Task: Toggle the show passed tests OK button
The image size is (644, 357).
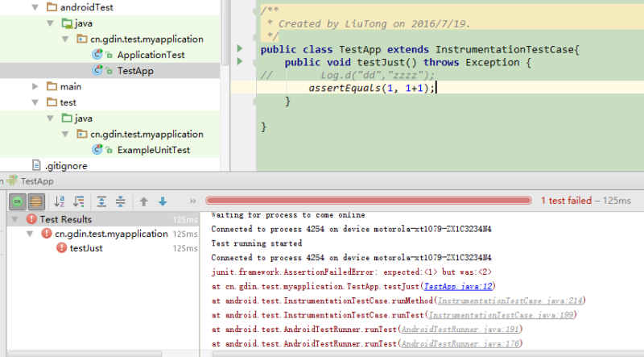Action: [x=17, y=201]
